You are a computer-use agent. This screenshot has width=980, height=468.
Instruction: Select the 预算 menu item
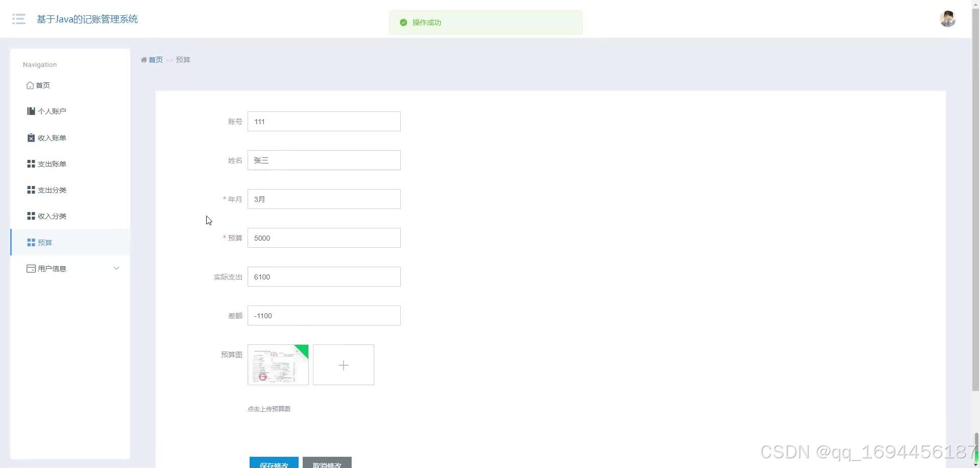pos(70,243)
